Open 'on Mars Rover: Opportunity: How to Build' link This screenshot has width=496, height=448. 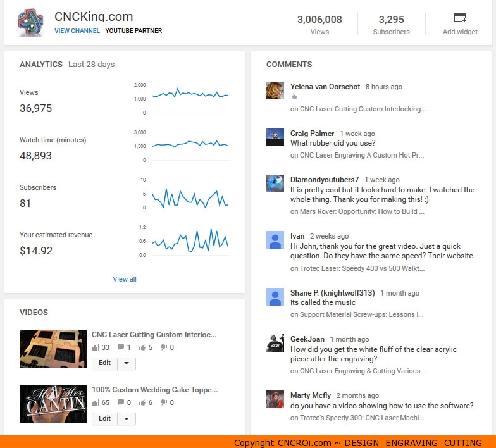click(357, 211)
